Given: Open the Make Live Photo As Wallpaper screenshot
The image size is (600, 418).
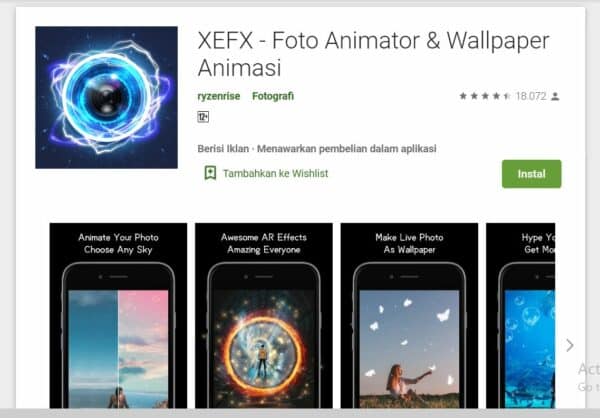Looking at the screenshot, I should pos(409,315).
